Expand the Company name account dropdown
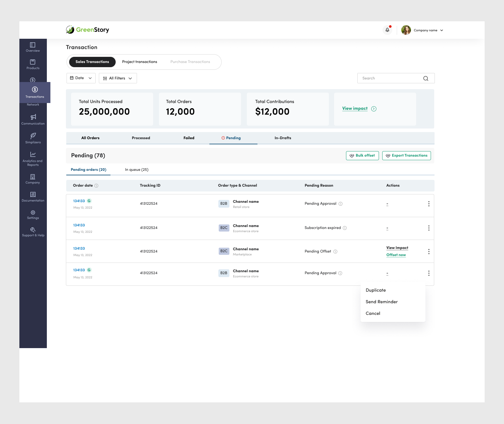This screenshot has height=424, width=504. [428, 30]
